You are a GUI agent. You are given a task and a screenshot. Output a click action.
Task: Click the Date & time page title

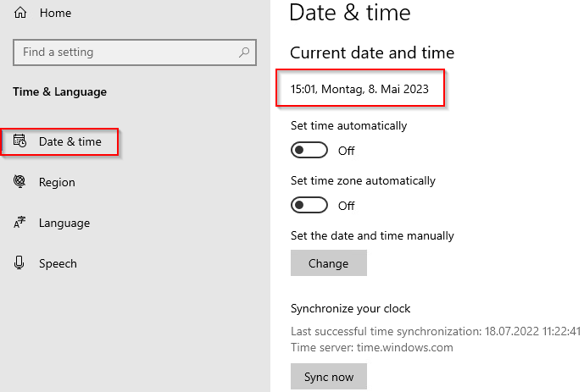point(350,13)
